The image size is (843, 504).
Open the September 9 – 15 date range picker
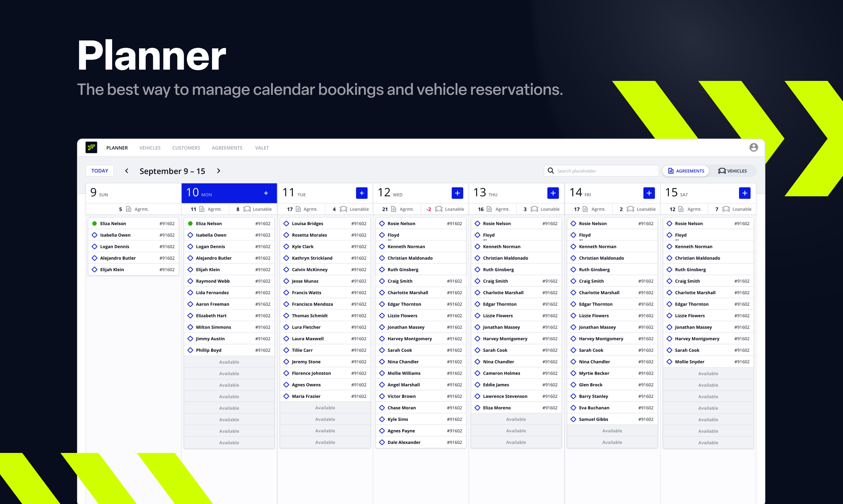pyautogui.click(x=172, y=171)
